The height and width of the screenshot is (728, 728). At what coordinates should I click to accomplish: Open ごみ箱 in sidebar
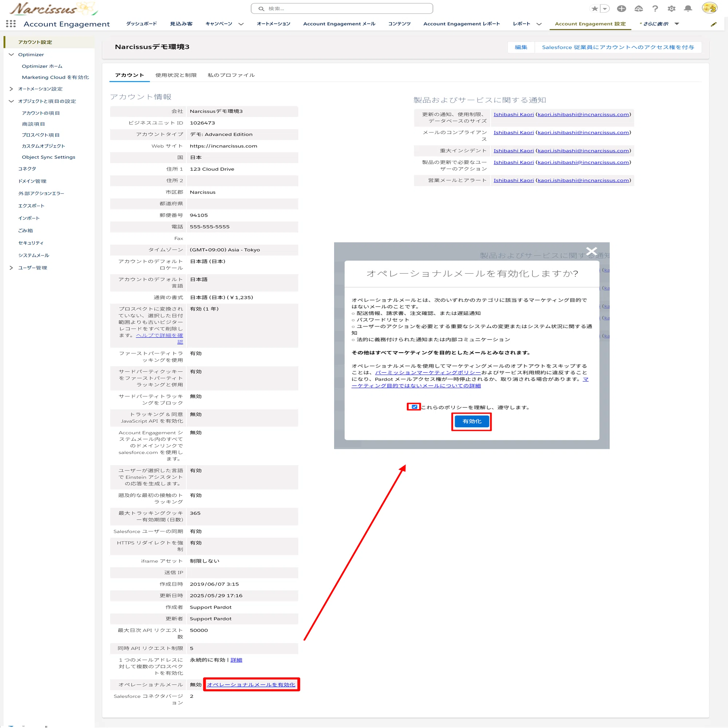[x=25, y=231]
